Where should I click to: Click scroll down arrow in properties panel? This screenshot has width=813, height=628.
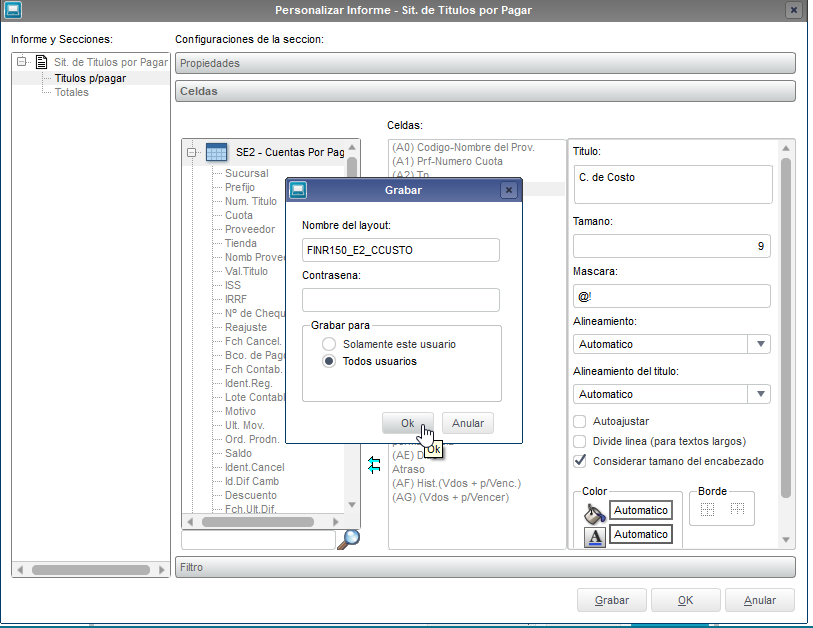786,540
